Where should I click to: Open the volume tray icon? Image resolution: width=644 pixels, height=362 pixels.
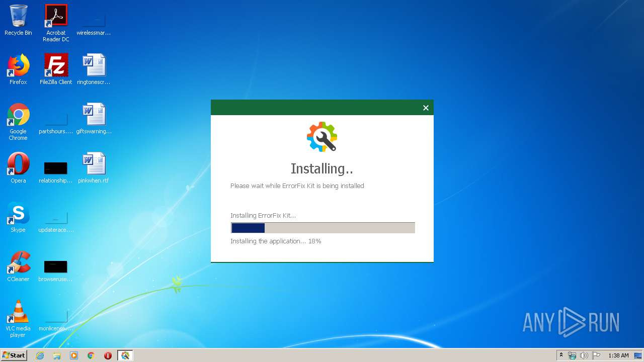click(584, 355)
